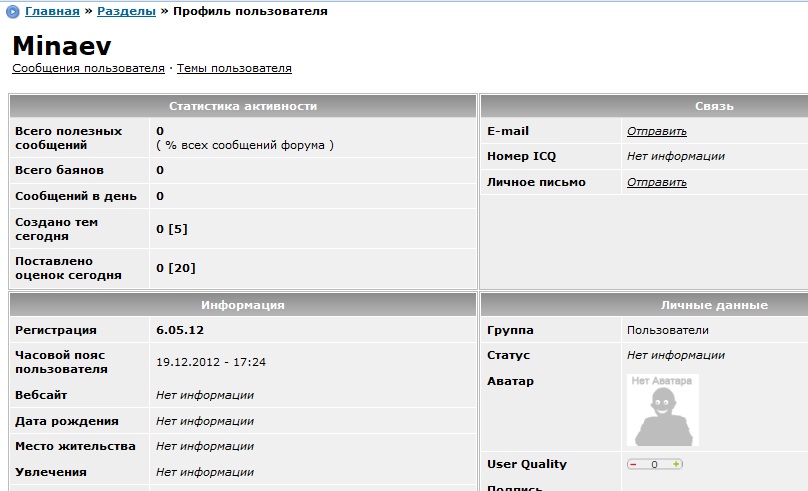Screen dimensions: 808x491
Task: Click the Нет Аватара placeholder image
Action: (x=663, y=410)
